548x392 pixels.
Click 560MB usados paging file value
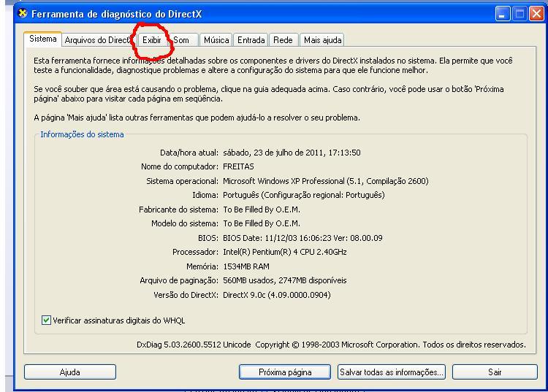pyautogui.click(x=285, y=280)
